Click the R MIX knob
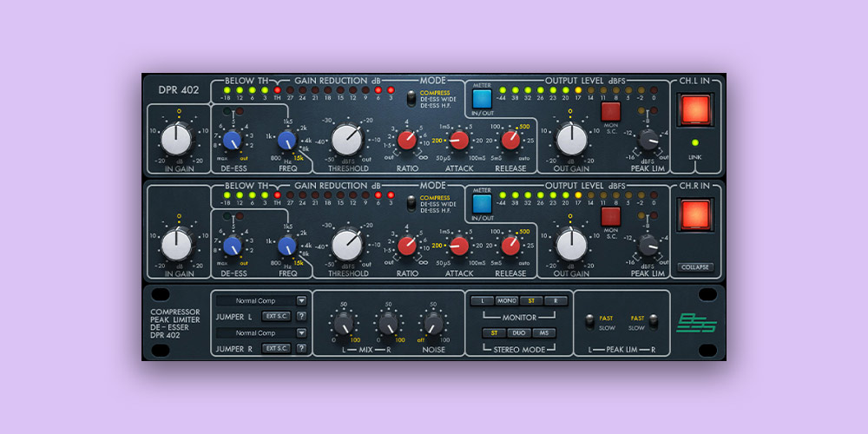 click(389, 323)
